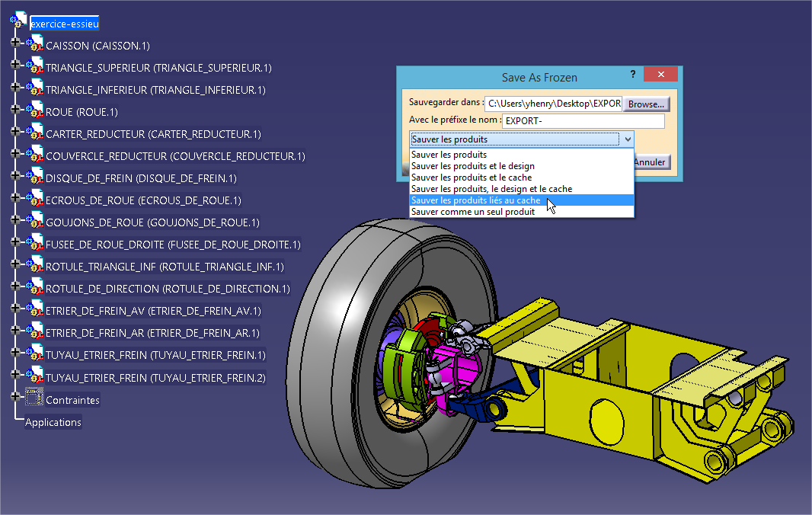
Task: Click the Contraintes constraints icon
Action: pos(34,398)
